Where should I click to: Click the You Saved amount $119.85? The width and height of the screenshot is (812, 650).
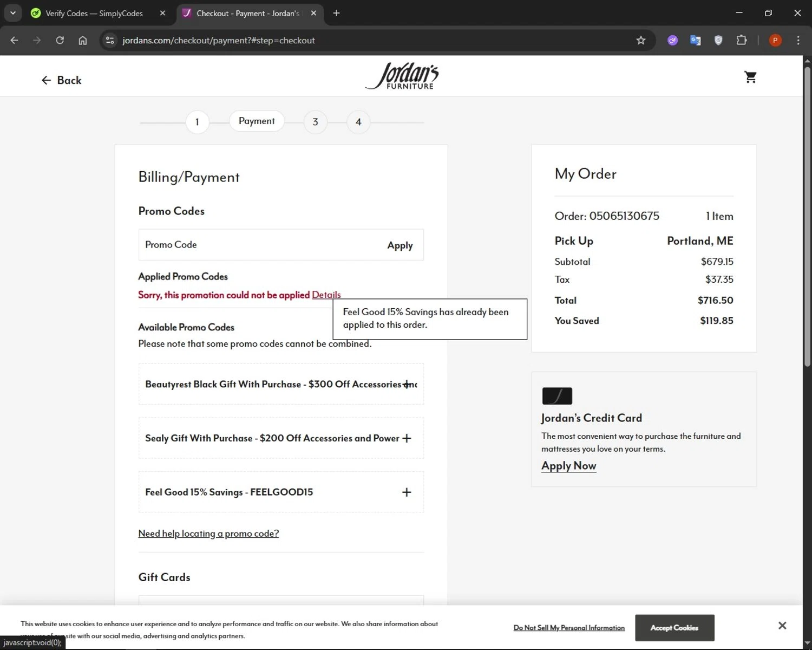coord(717,321)
